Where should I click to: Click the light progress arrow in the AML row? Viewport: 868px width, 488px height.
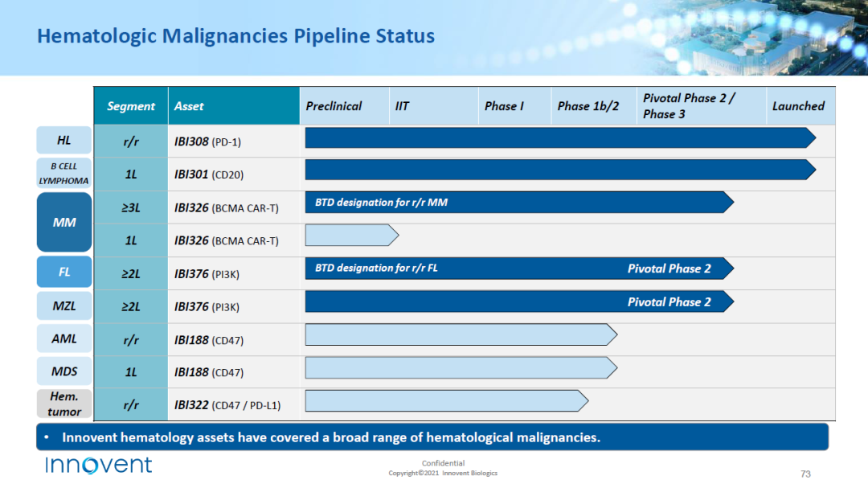pos(461,334)
